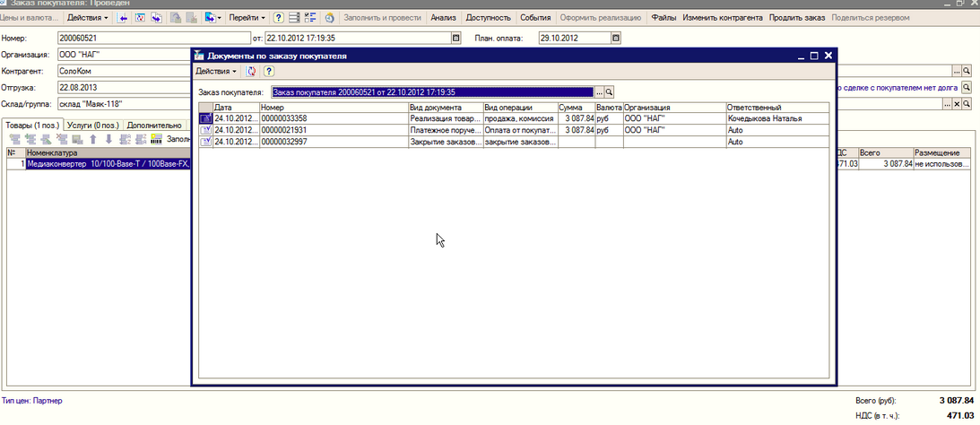This screenshot has width=980, height=425.
Task: Open help icon in the documents dialog toolbar
Action: click(268, 71)
